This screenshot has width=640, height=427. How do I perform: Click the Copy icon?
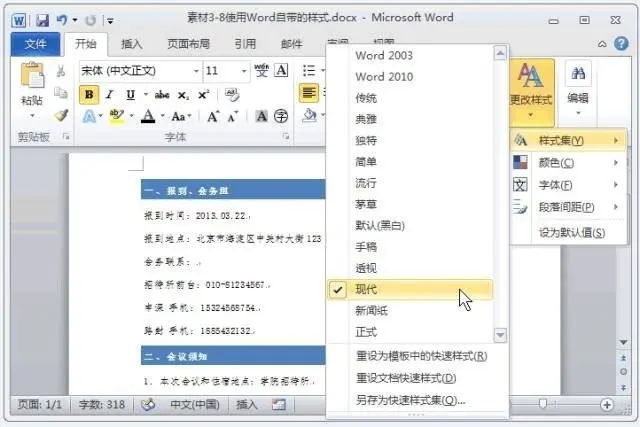[x=61, y=93]
